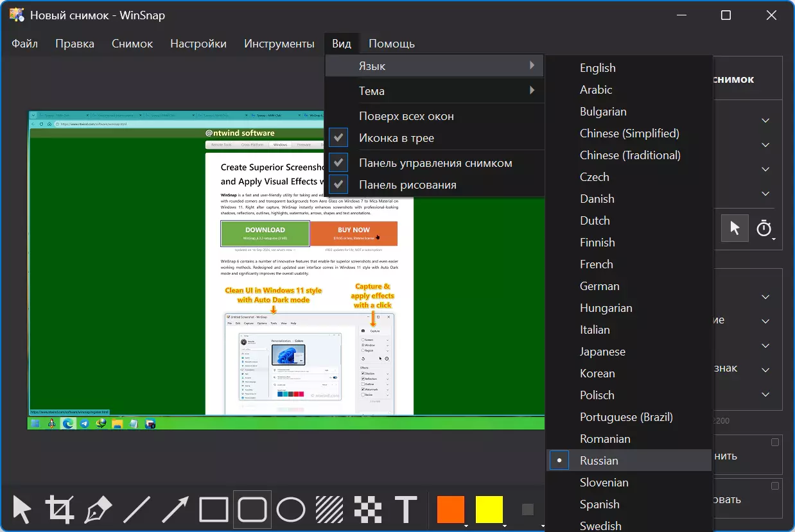Switch language to Romanian

(x=629, y=439)
